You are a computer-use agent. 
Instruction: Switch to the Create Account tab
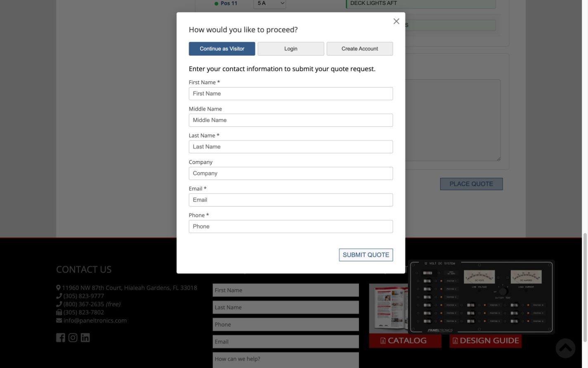(360, 49)
